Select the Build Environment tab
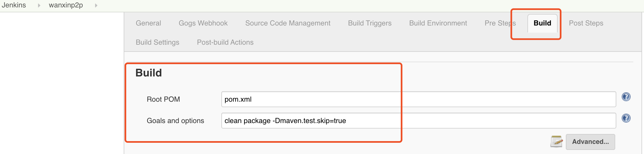The width and height of the screenshot is (644, 154). click(438, 23)
